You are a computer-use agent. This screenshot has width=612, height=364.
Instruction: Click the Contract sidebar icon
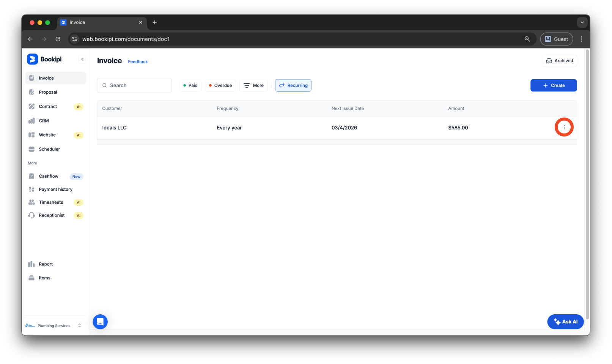click(x=32, y=107)
